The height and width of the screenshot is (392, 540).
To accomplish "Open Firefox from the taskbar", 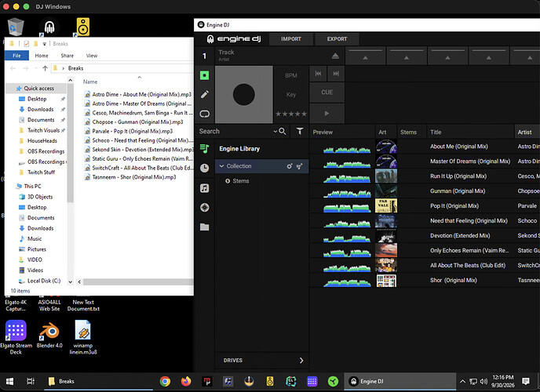I will [x=186, y=381].
